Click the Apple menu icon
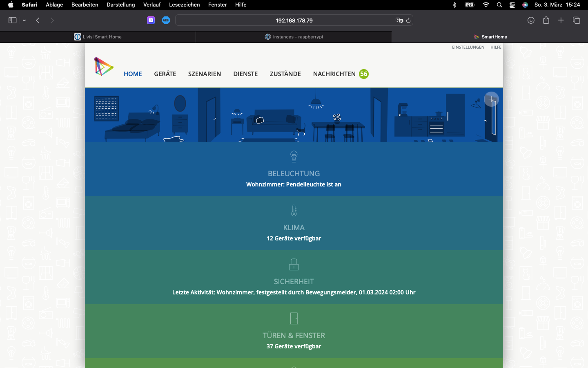The height and width of the screenshot is (368, 588). pyautogui.click(x=11, y=4)
